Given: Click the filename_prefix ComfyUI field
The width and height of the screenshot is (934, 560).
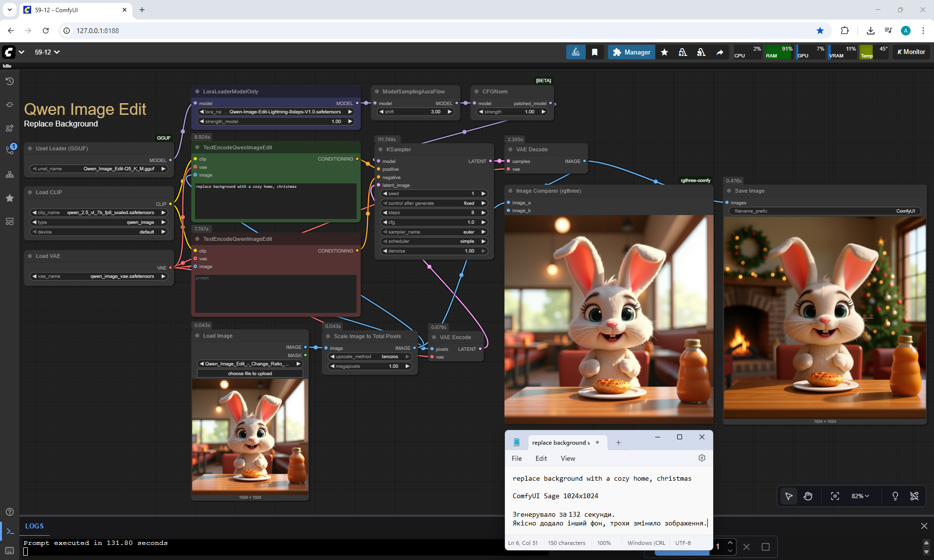Looking at the screenshot, I should pos(825,211).
